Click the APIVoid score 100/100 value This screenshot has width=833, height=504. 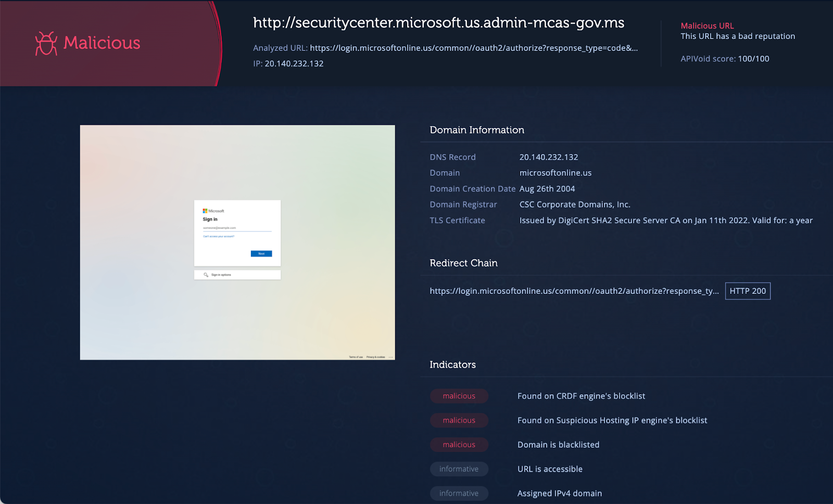point(753,59)
